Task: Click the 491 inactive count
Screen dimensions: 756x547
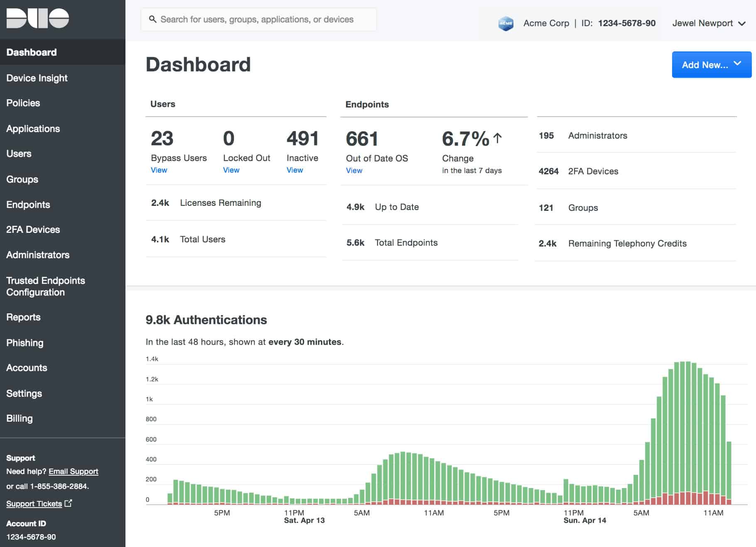Action: pos(302,138)
